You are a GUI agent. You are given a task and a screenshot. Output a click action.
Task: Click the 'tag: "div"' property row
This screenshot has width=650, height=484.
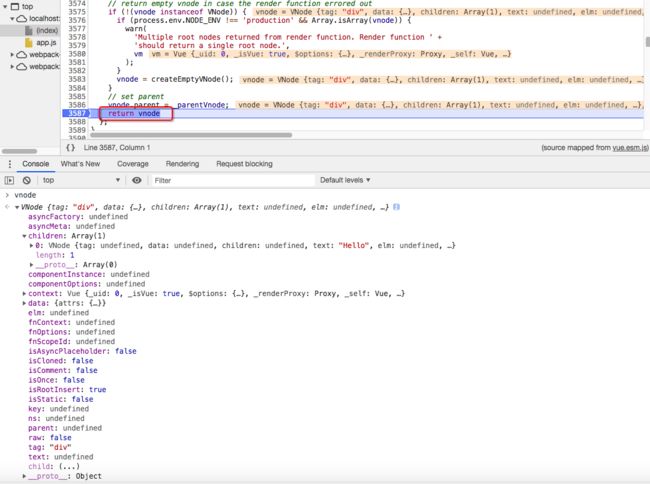click(50, 447)
